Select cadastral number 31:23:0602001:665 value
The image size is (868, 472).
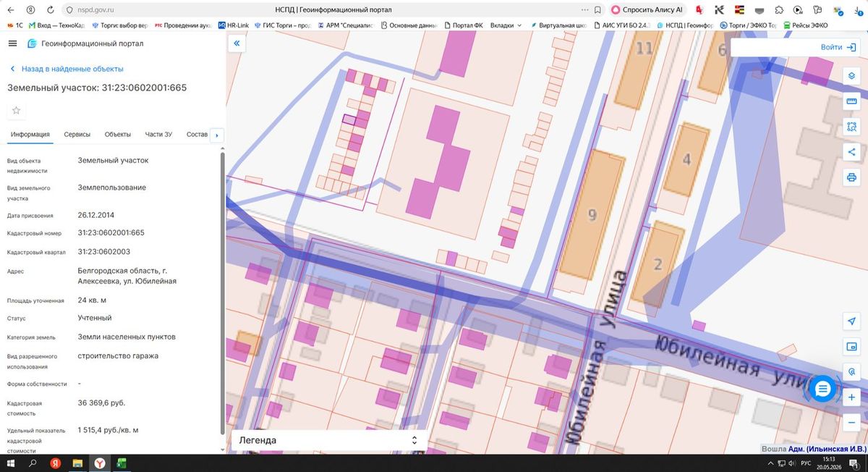pyautogui.click(x=111, y=233)
